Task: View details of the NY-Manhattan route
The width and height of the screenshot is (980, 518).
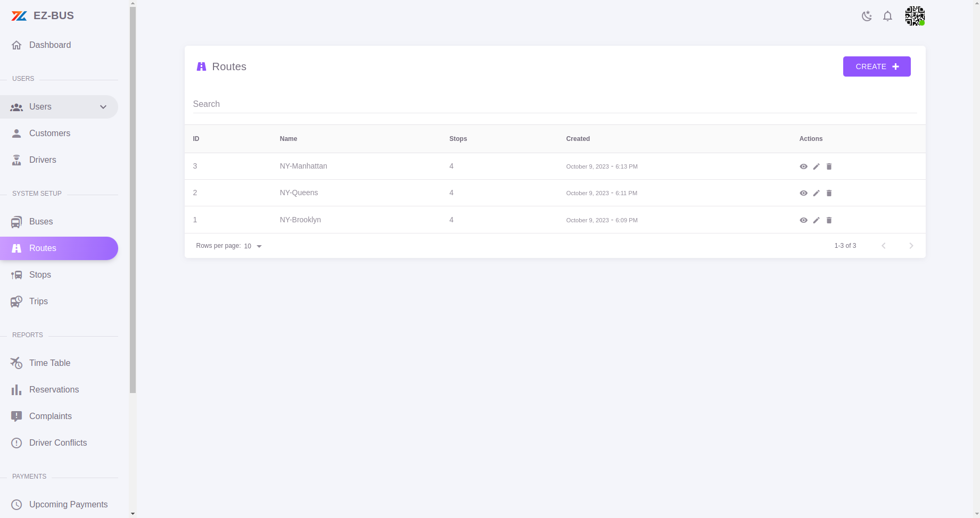Action: (x=804, y=166)
